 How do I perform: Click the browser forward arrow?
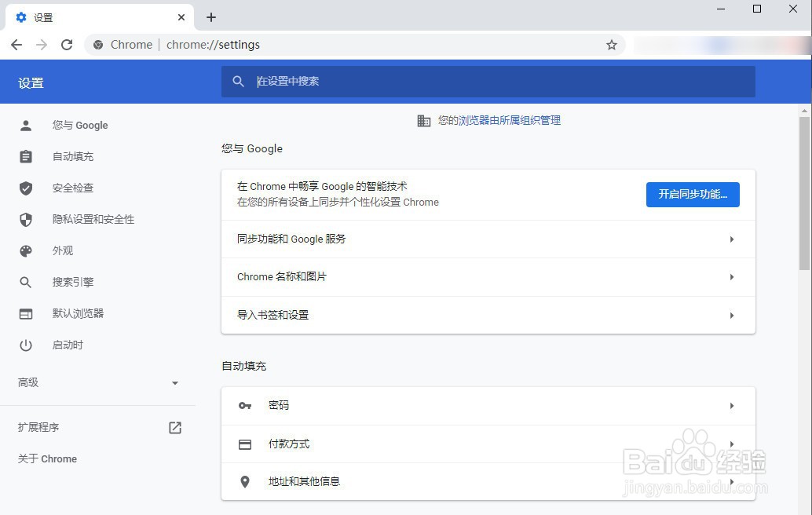tap(42, 45)
